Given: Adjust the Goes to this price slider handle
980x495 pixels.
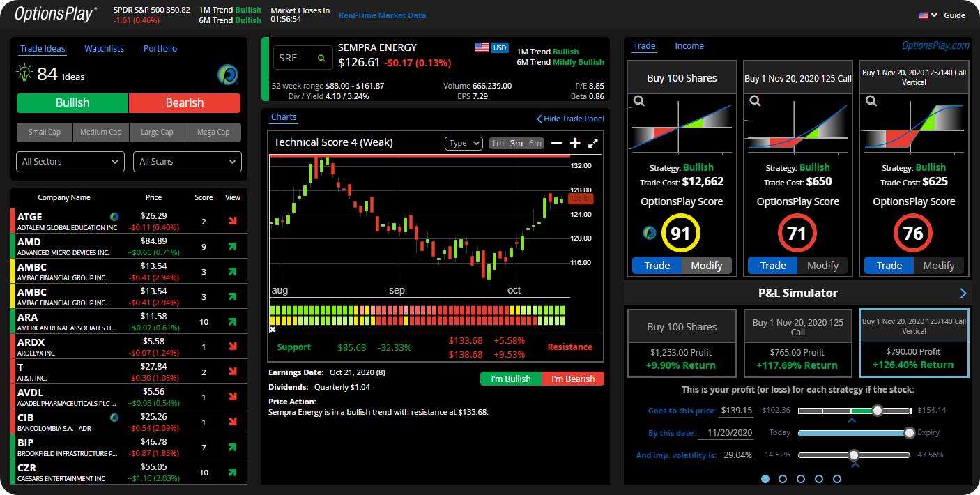Looking at the screenshot, I should [878, 411].
